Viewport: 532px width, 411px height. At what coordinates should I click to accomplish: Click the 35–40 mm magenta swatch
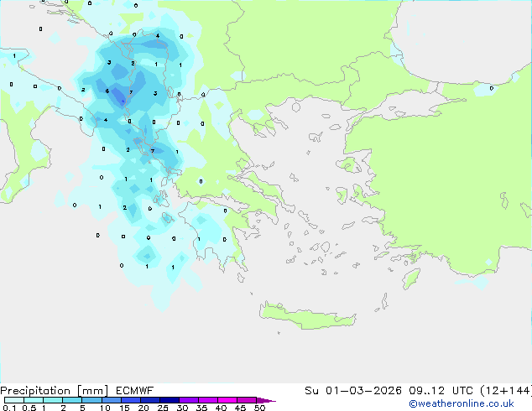207,400
